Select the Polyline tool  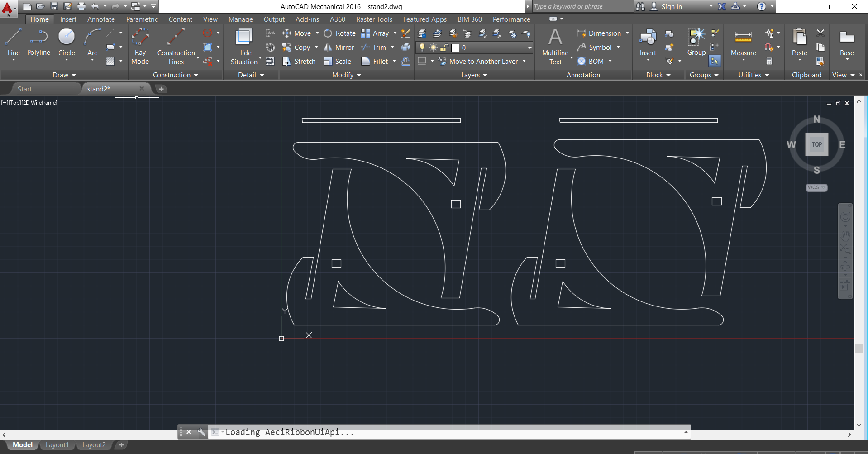coord(38,43)
